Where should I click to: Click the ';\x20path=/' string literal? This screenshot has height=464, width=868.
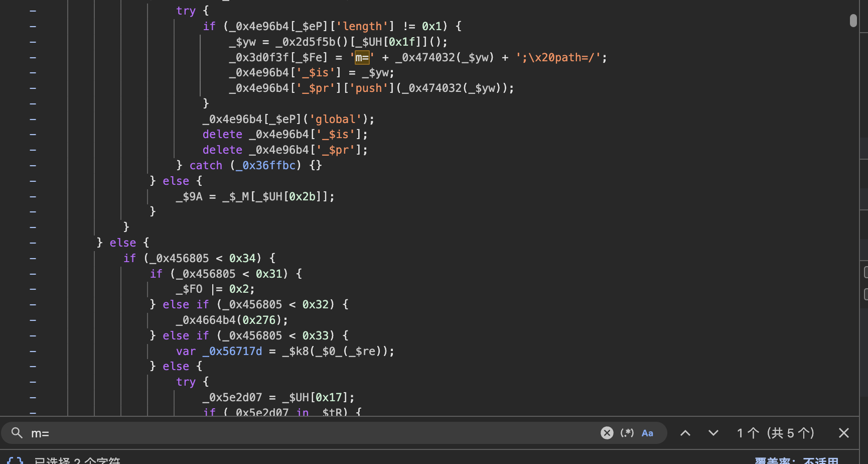click(558, 58)
